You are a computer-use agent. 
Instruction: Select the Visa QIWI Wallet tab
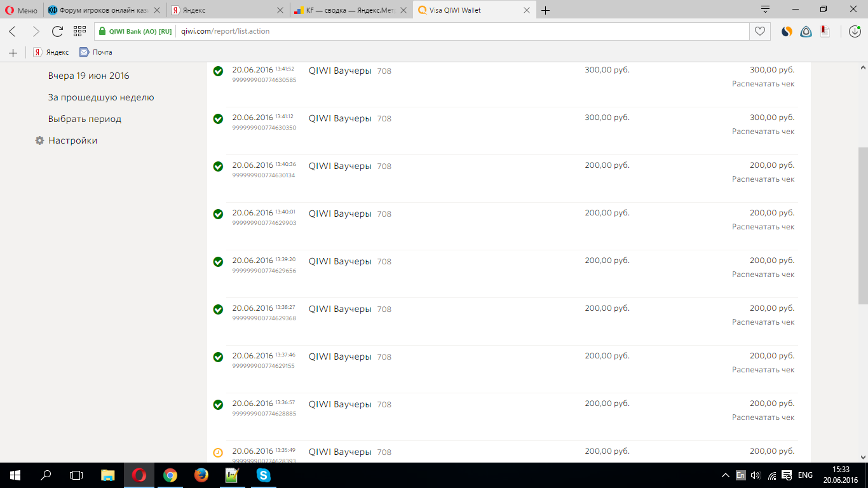click(x=473, y=10)
